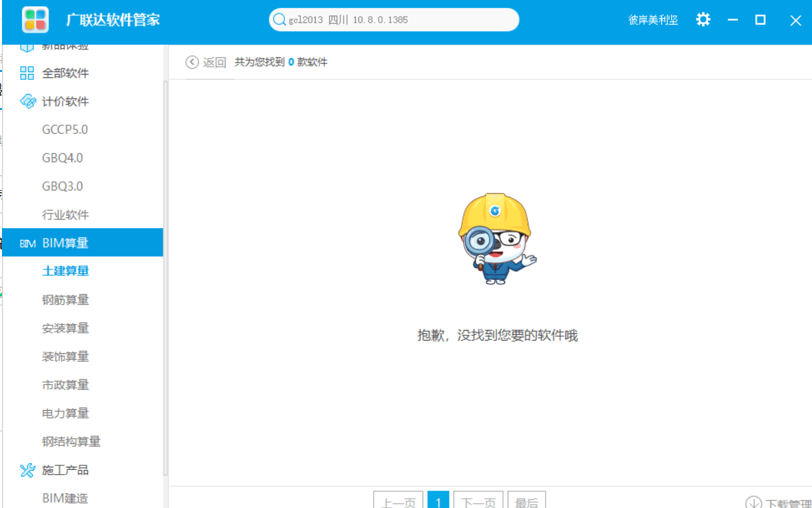812x508 pixels.
Task: Select the BIM算量 category
Action: click(82, 243)
